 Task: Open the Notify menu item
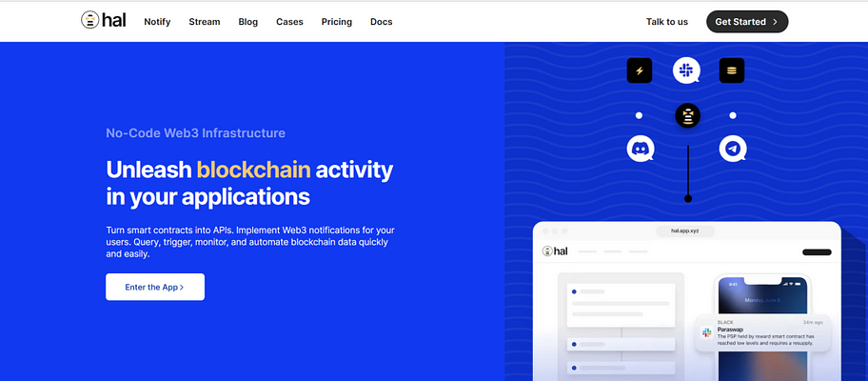pyautogui.click(x=157, y=22)
